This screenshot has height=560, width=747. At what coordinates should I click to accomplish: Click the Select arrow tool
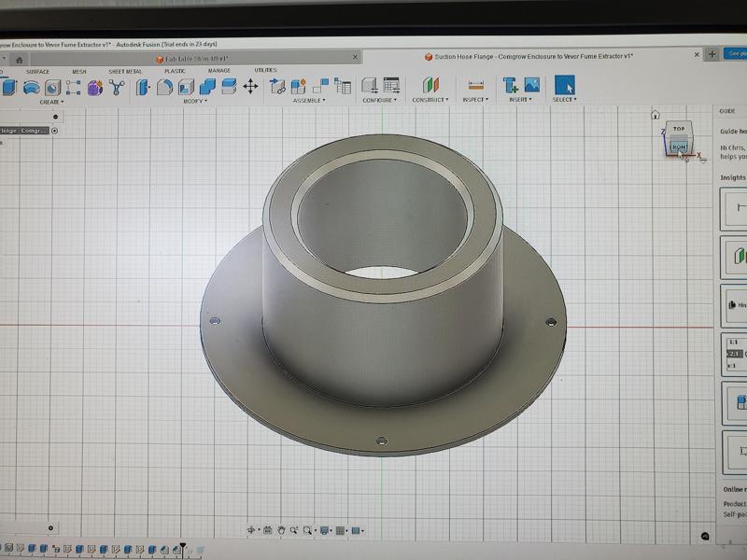click(x=564, y=86)
